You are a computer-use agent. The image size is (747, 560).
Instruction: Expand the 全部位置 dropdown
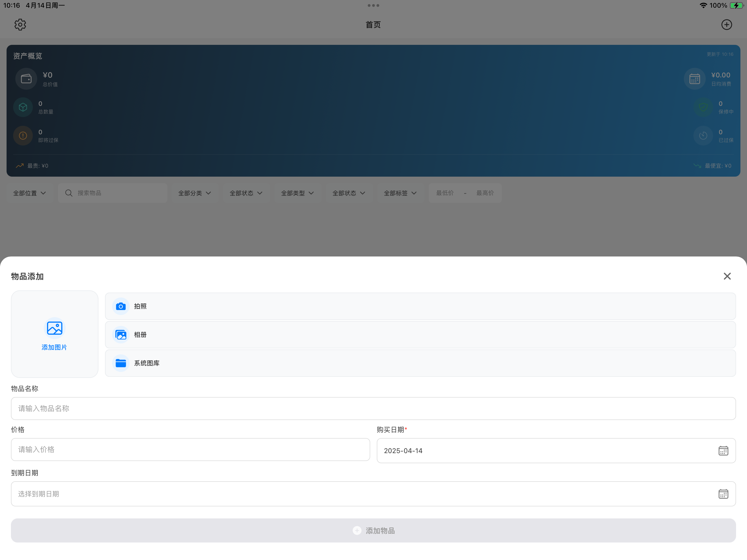pos(30,193)
